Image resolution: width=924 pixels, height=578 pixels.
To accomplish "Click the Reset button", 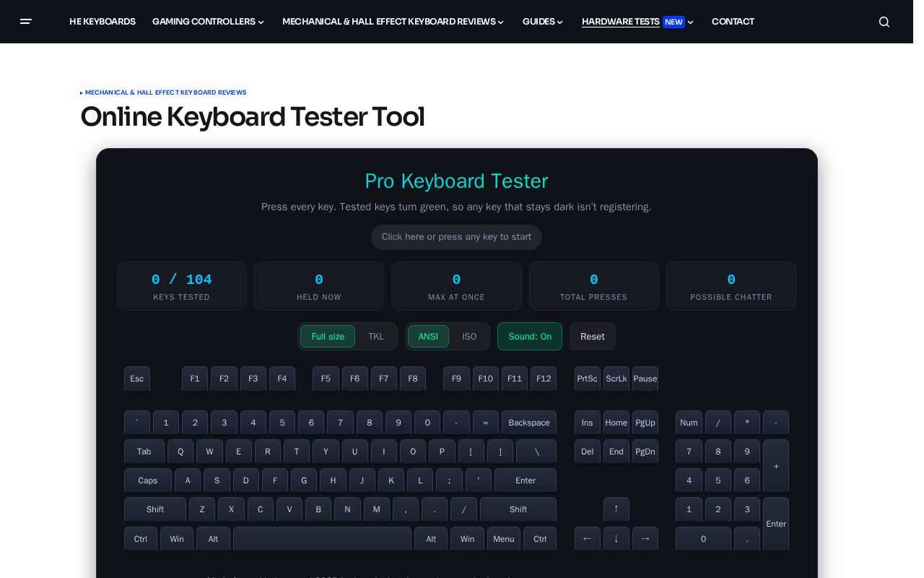I will pyautogui.click(x=593, y=337).
